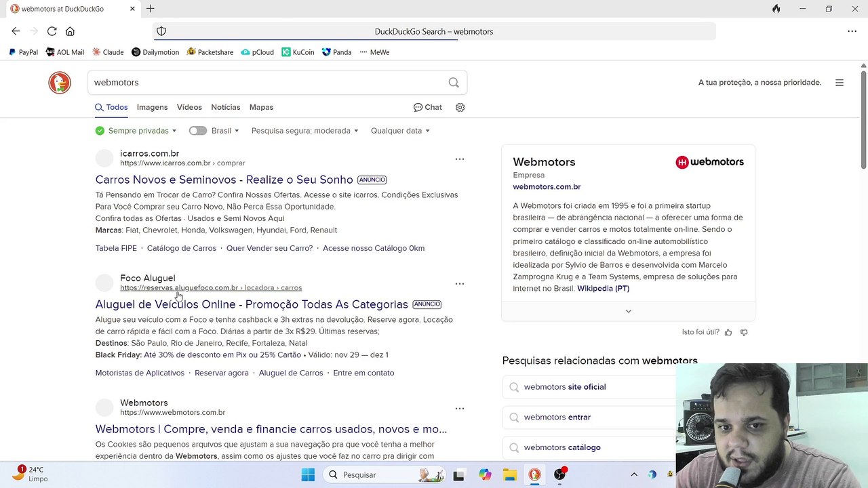Viewport: 868px width, 488px height.
Task: Click the browser address bar
Action: 434,31
